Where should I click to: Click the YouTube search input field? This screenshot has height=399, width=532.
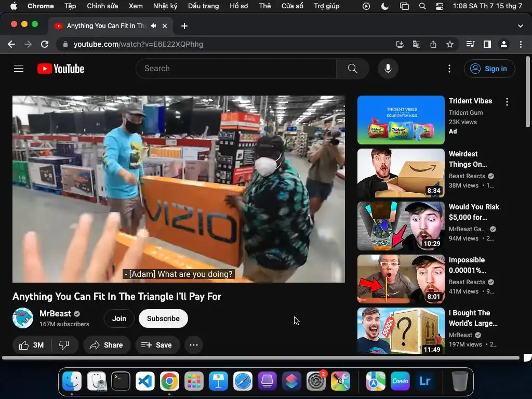(236, 69)
